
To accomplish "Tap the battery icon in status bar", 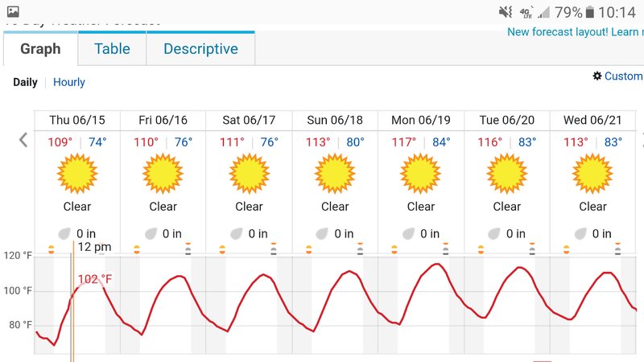I will (590, 12).
